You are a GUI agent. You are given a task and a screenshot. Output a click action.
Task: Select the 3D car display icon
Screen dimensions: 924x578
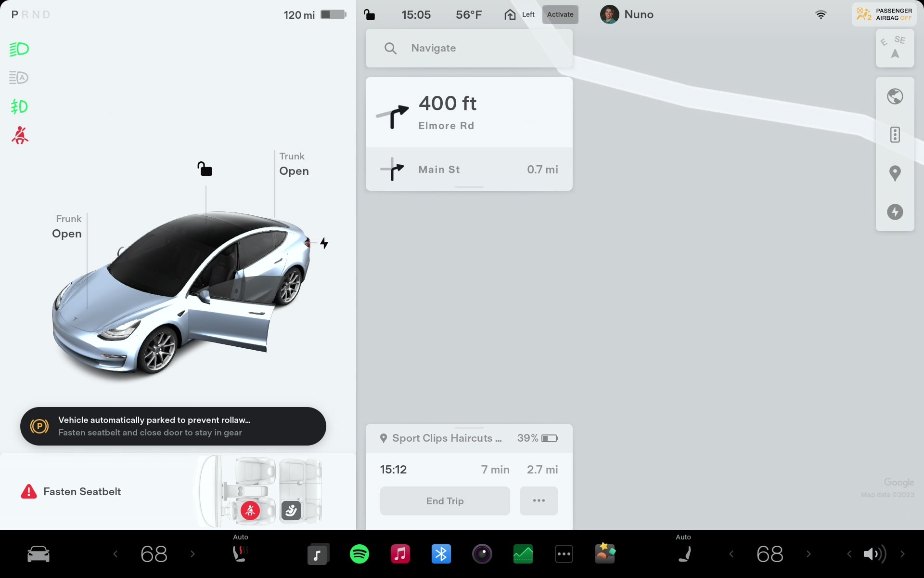(38, 554)
